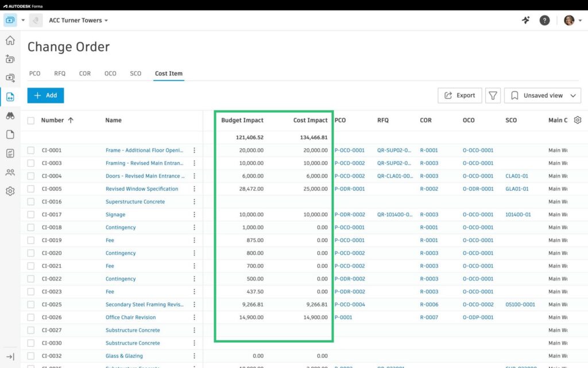Click the AI assistant sparkle icon

[525, 20]
